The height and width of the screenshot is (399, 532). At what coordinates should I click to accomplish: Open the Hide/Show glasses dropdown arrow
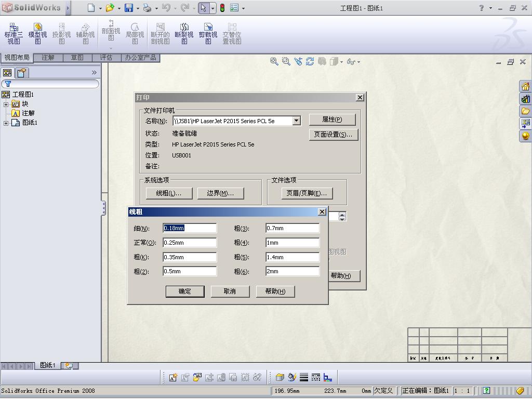click(358, 62)
